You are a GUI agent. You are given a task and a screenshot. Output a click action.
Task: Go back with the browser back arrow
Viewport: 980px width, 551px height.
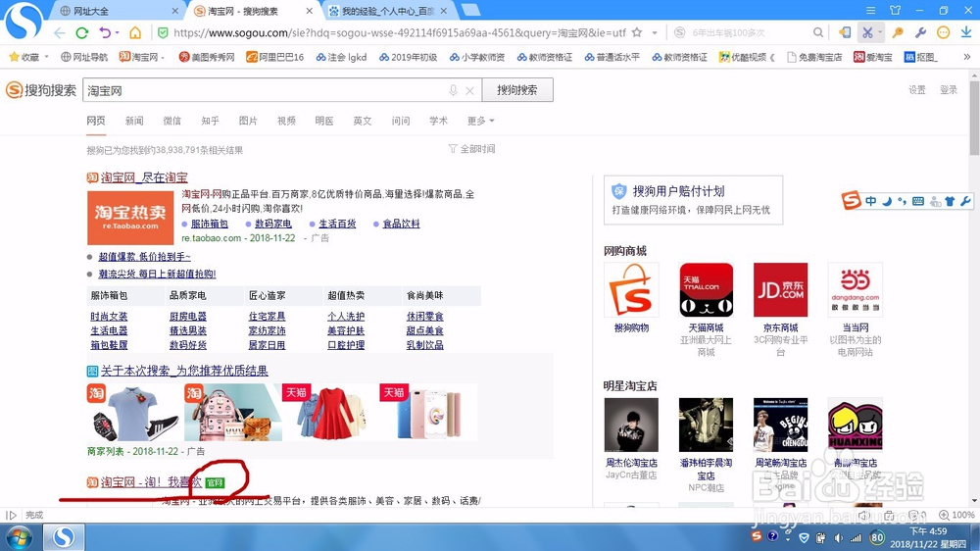pyautogui.click(x=60, y=32)
